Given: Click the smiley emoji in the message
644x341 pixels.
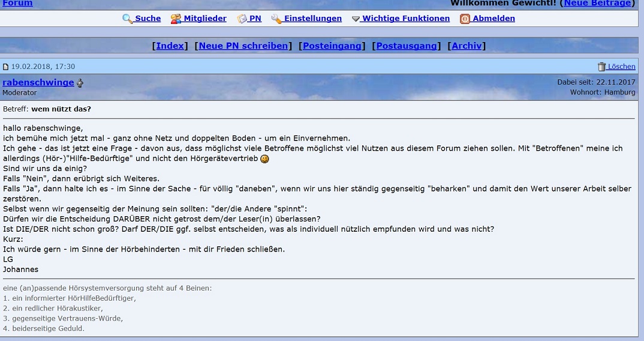Looking at the screenshot, I should click(264, 159).
